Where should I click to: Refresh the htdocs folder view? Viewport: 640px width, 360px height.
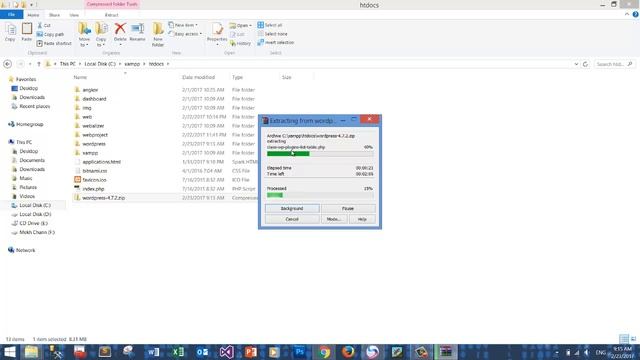coord(585,64)
